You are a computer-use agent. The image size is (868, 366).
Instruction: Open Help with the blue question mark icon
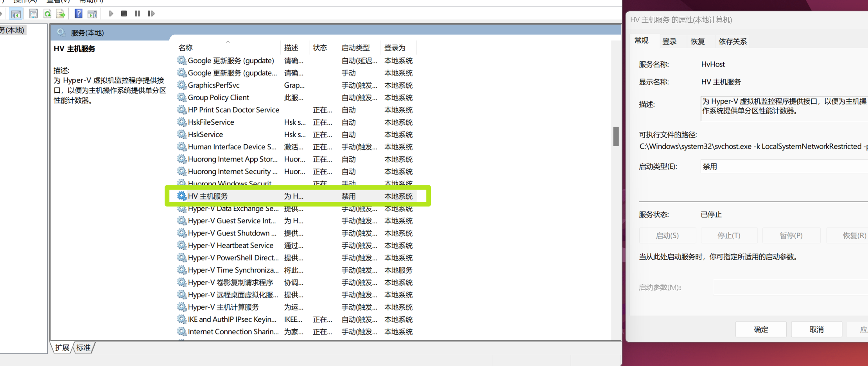click(79, 14)
